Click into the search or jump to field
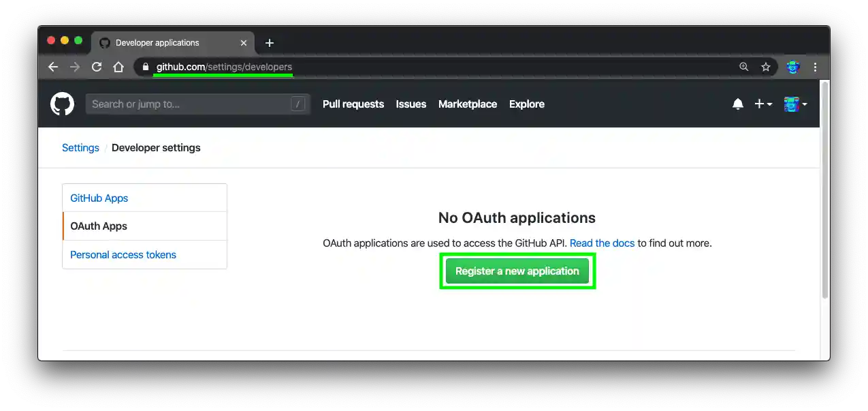This screenshot has height=411, width=868. [x=197, y=104]
